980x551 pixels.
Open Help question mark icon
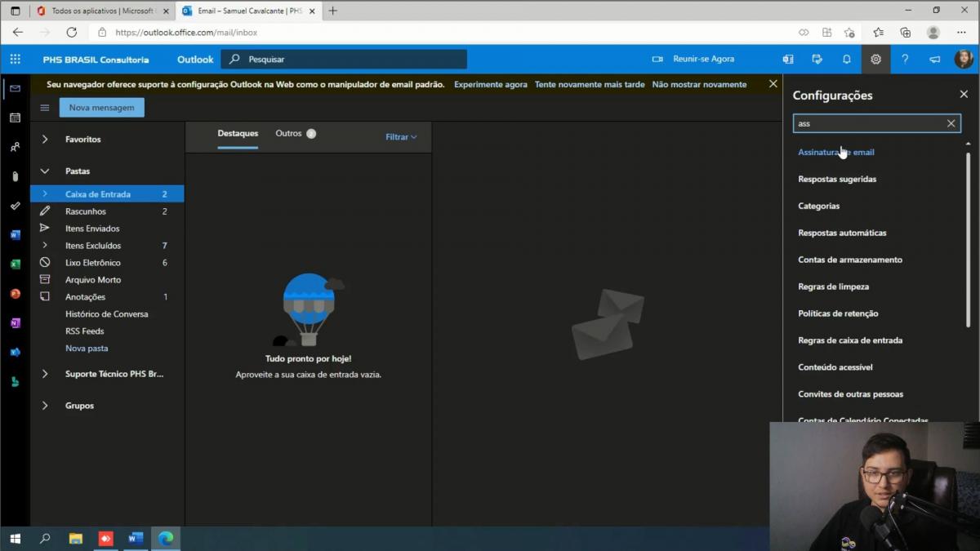click(x=905, y=59)
